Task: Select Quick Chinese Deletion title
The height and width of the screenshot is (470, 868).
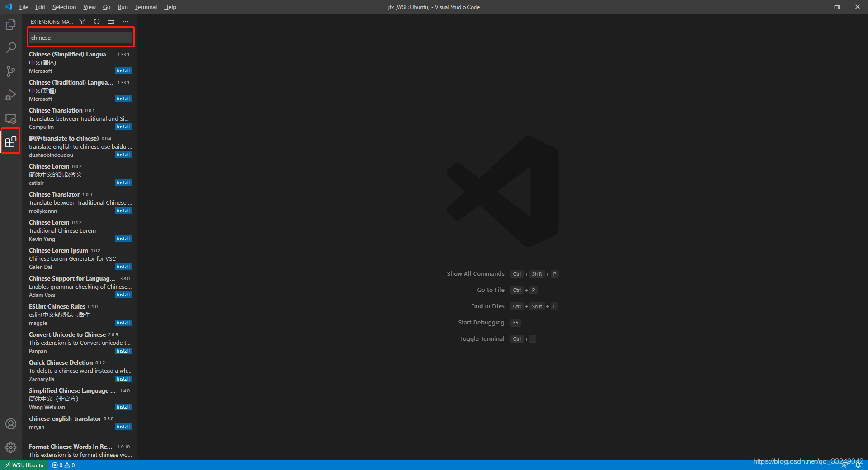Action: pyautogui.click(x=61, y=362)
